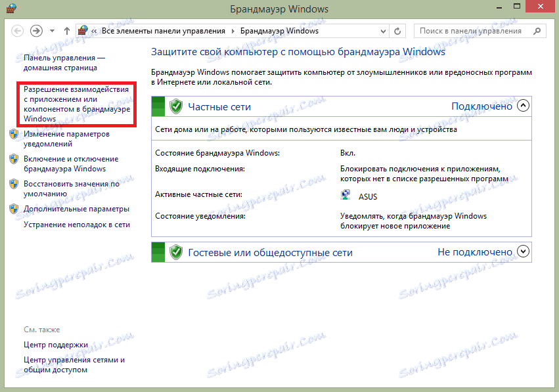Click the Forward navigation arrow
Viewport: 559px width, 392px height.
(36, 31)
